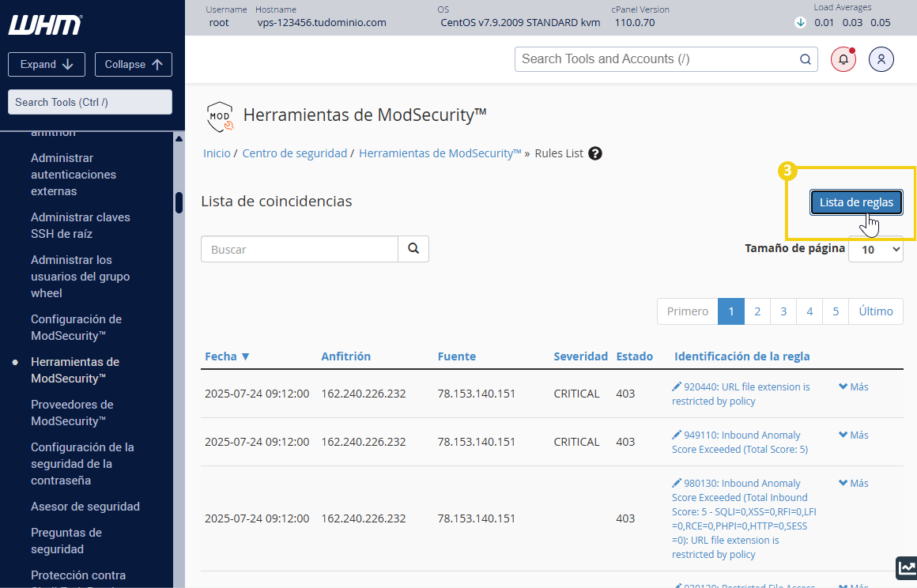Expand Más for rule 920440 row
Image resolution: width=917 pixels, height=588 pixels.
pyautogui.click(x=853, y=387)
